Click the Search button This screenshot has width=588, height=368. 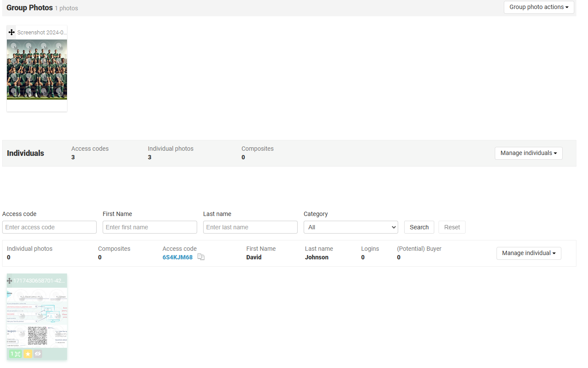pos(419,227)
